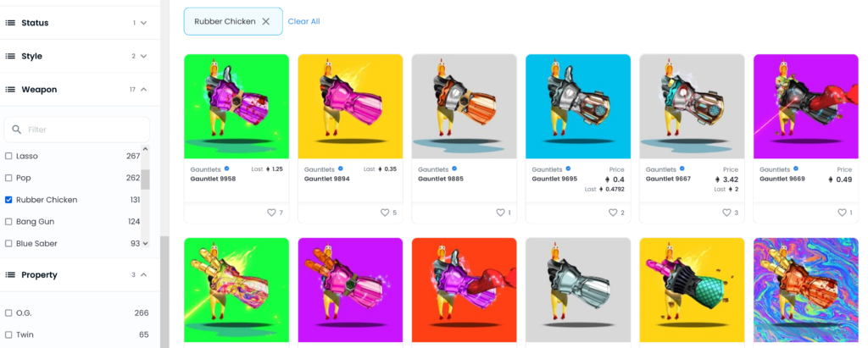Enable the Lasso weapon checkbox

point(8,156)
